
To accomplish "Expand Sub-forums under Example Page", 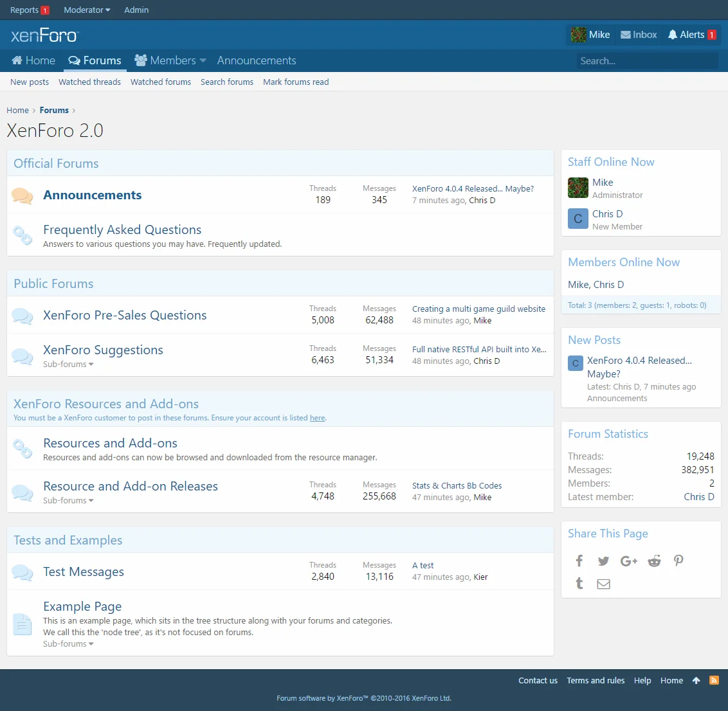I will (x=68, y=643).
